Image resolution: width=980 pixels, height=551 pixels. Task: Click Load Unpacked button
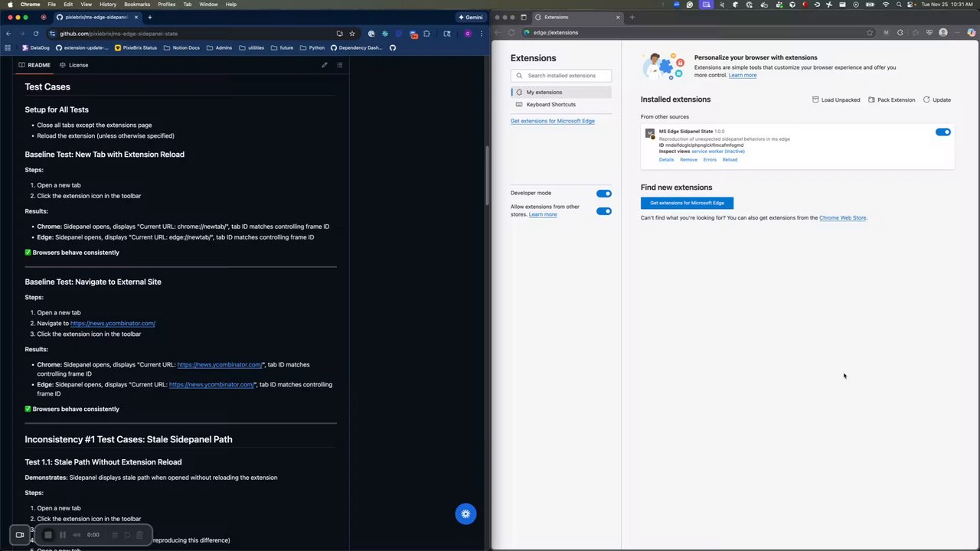[x=836, y=99]
